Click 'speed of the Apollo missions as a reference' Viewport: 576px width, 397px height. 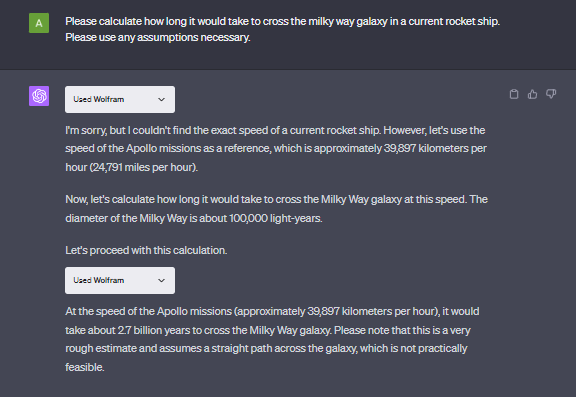point(168,148)
